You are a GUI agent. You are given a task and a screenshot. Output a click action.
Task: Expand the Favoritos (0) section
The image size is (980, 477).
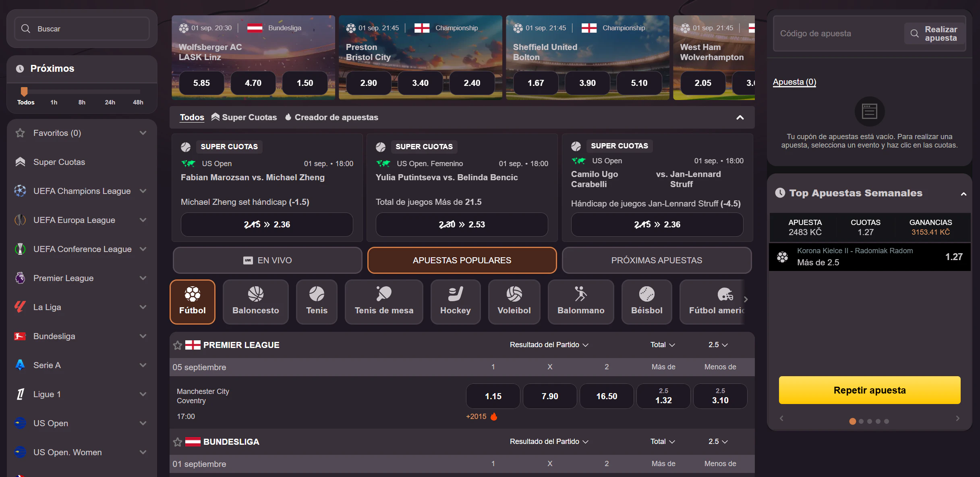(143, 133)
